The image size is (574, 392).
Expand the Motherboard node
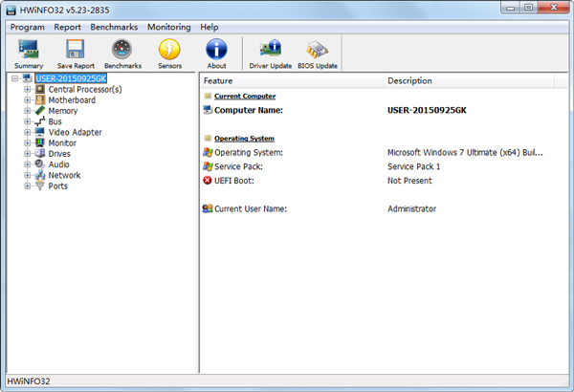pyautogui.click(x=28, y=100)
